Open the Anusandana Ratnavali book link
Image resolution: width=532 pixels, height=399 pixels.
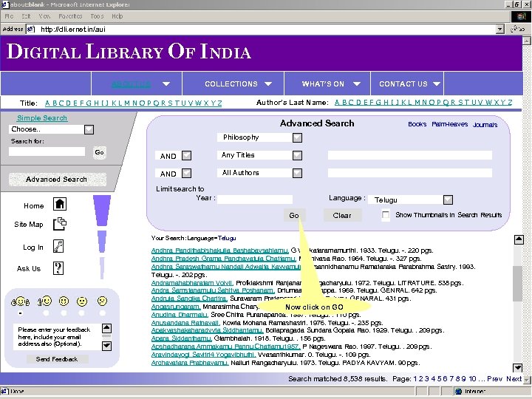click(185, 323)
